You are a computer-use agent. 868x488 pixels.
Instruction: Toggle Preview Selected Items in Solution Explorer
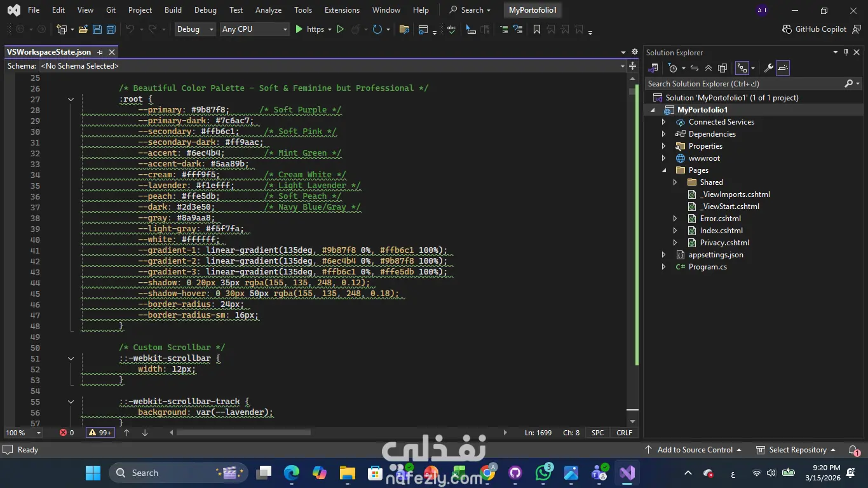(783, 68)
